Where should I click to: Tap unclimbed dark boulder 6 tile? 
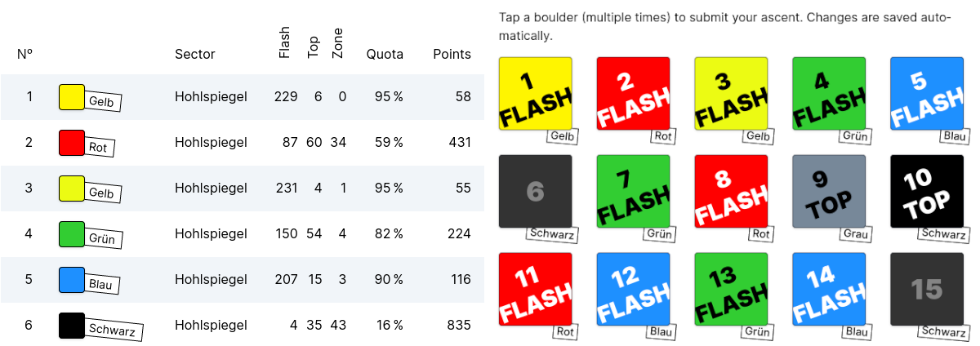click(535, 191)
